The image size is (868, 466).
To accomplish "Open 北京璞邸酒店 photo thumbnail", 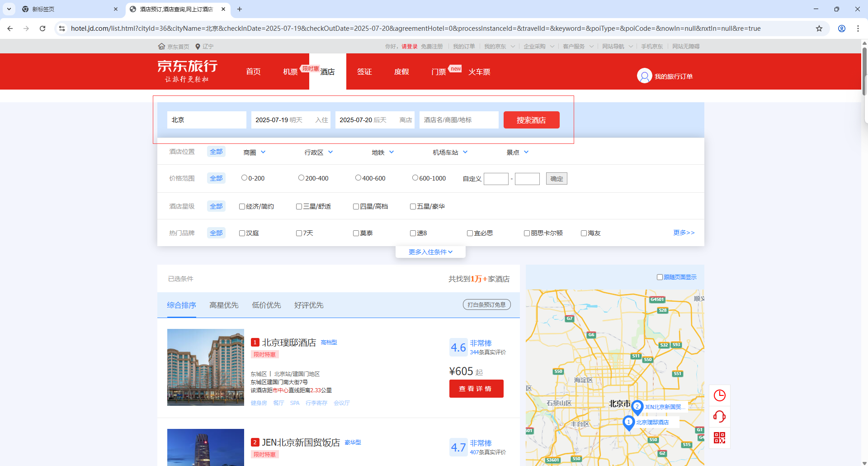I will click(x=206, y=367).
